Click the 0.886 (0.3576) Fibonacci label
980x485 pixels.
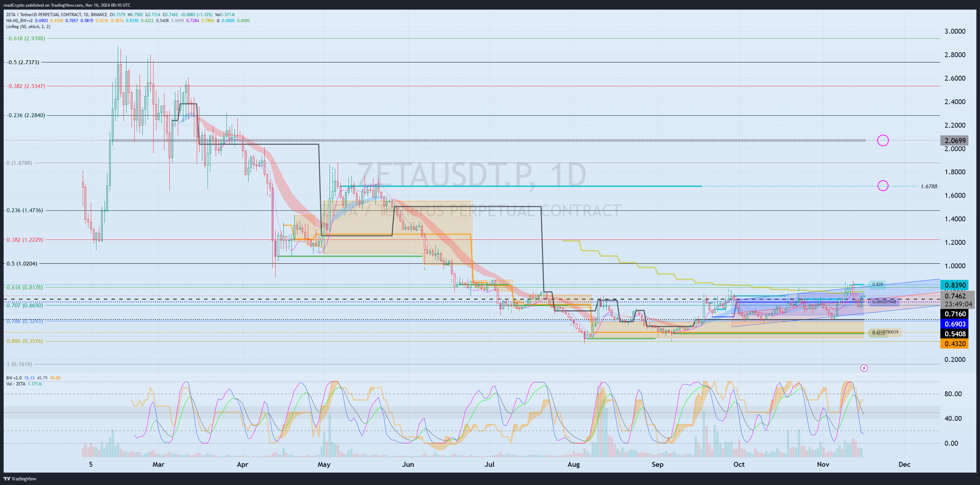[x=24, y=341]
